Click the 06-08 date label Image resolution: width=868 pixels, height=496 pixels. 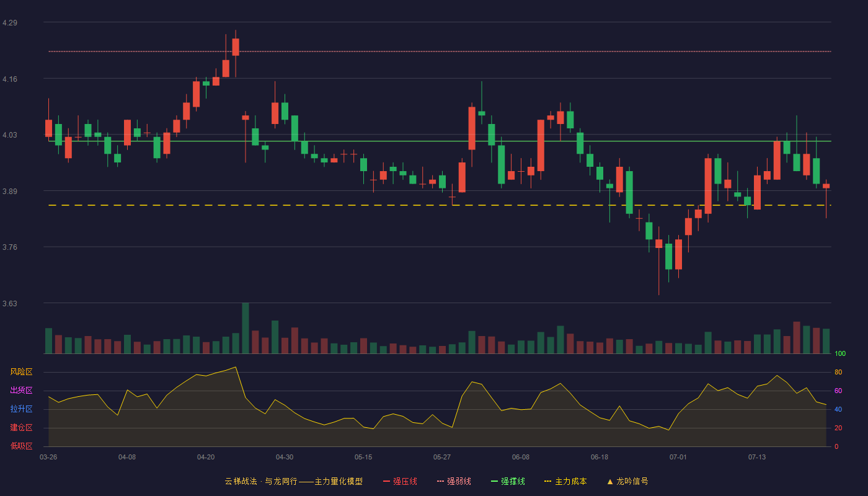(x=521, y=457)
